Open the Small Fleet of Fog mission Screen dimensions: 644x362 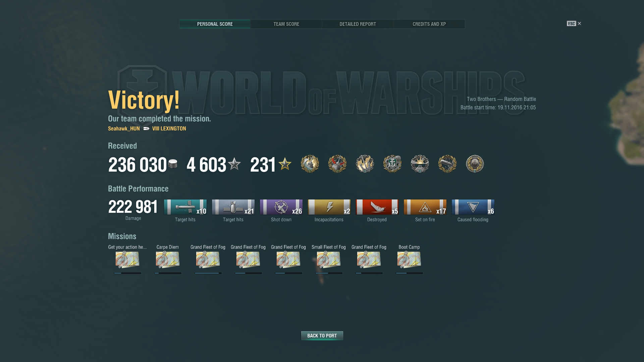click(329, 260)
